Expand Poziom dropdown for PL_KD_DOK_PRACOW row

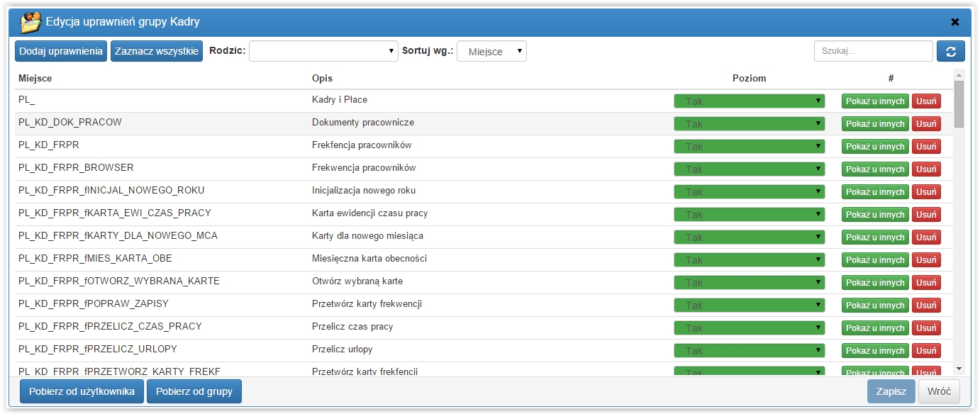pyautogui.click(x=749, y=124)
